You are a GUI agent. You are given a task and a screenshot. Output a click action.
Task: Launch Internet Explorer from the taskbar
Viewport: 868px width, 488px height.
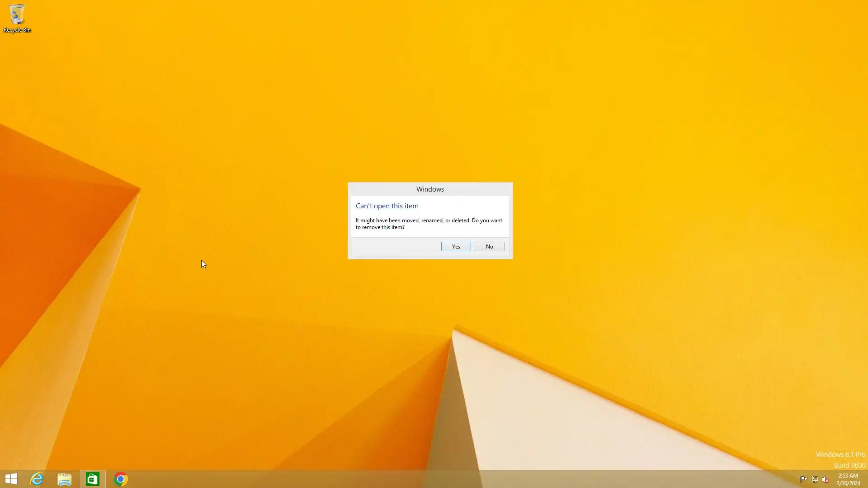[37, 479]
